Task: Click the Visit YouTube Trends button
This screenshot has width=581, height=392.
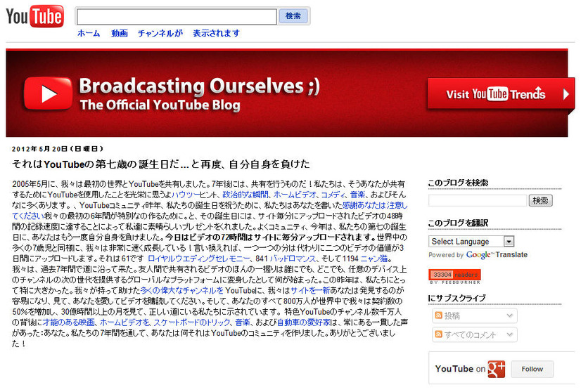Action: click(x=501, y=93)
